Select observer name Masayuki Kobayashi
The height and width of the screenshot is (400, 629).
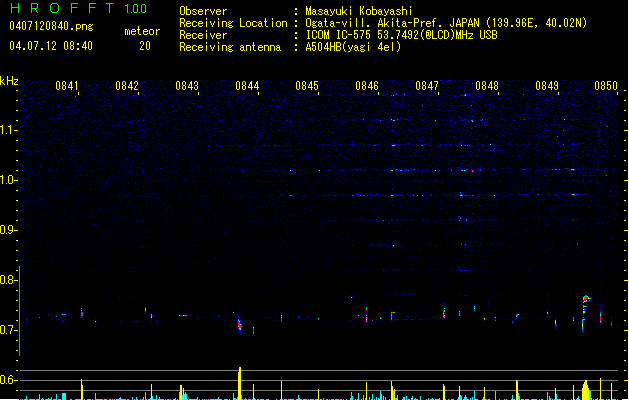(359, 11)
